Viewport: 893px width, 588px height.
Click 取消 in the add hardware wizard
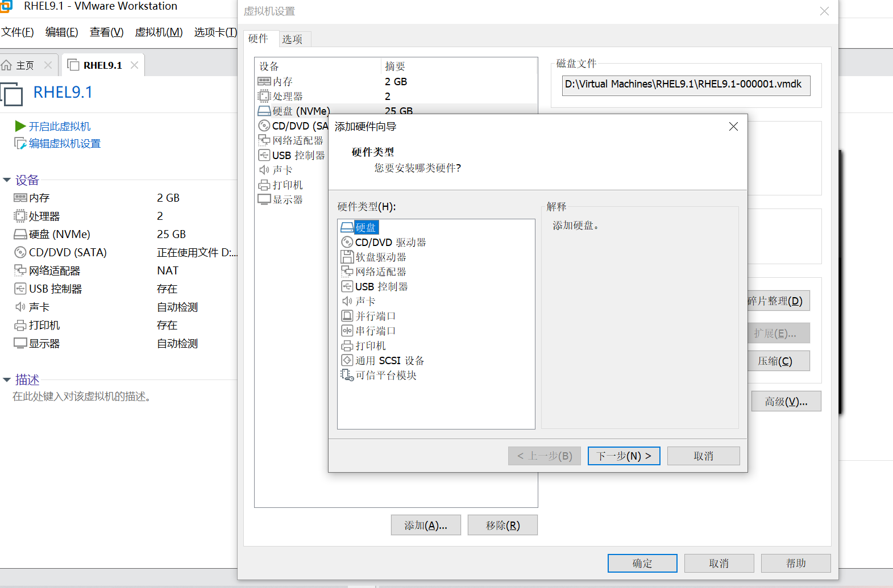click(703, 456)
